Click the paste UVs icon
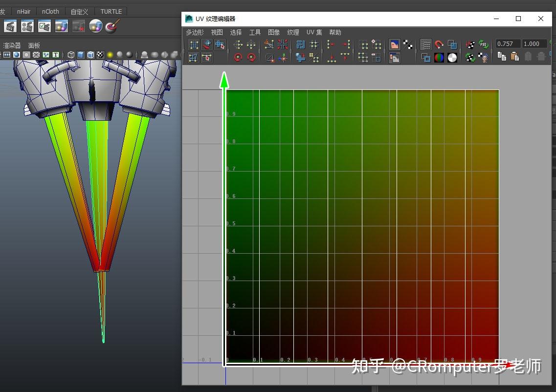The image size is (556, 392). click(x=514, y=56)
